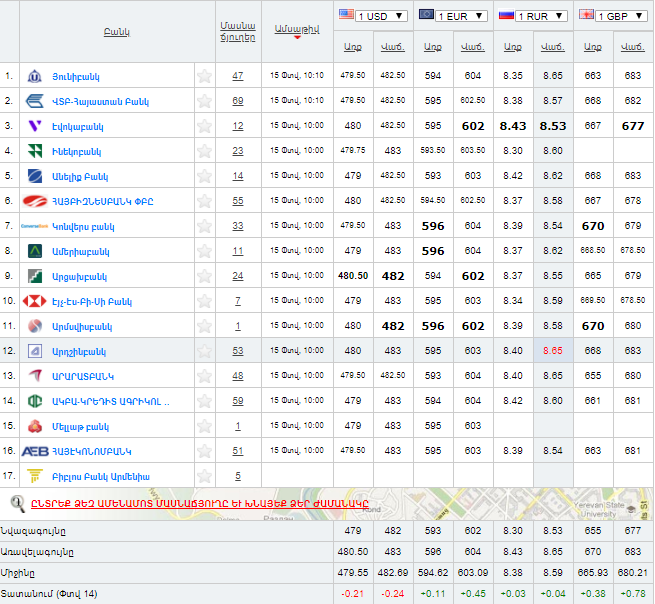
Task: Open branch count link 47 in row 1
Action: pos(238,76)
